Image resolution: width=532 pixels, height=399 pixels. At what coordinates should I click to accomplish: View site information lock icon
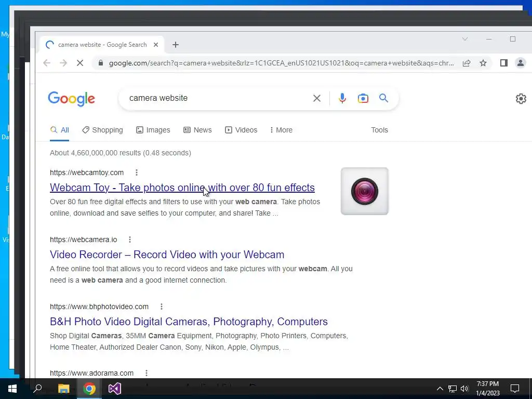click(x=100, y=63)
